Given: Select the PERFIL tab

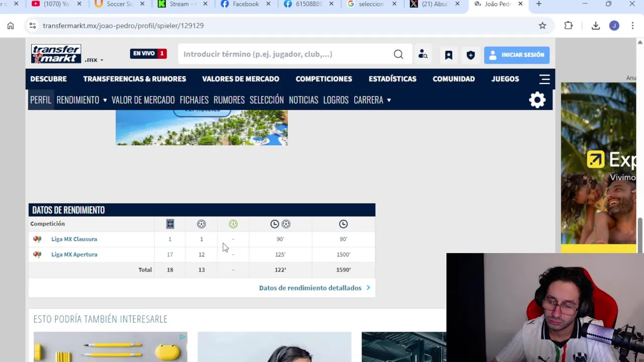Looking at the screenshot, I should click(x=41, y=100).
